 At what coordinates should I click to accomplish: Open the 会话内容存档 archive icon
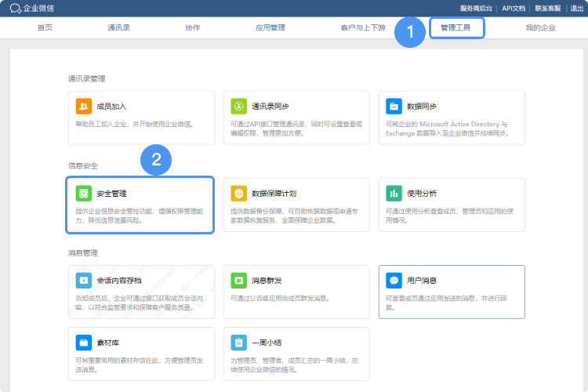(84, 280)
